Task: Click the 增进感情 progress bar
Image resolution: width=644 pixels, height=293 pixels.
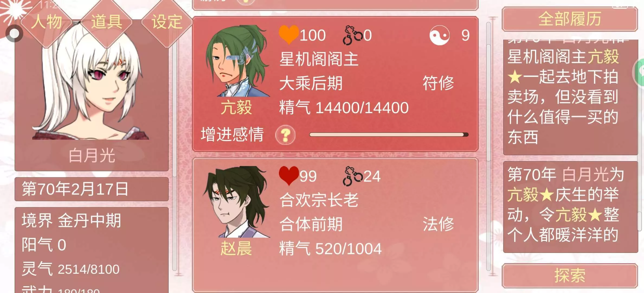Action: (389, 135)
